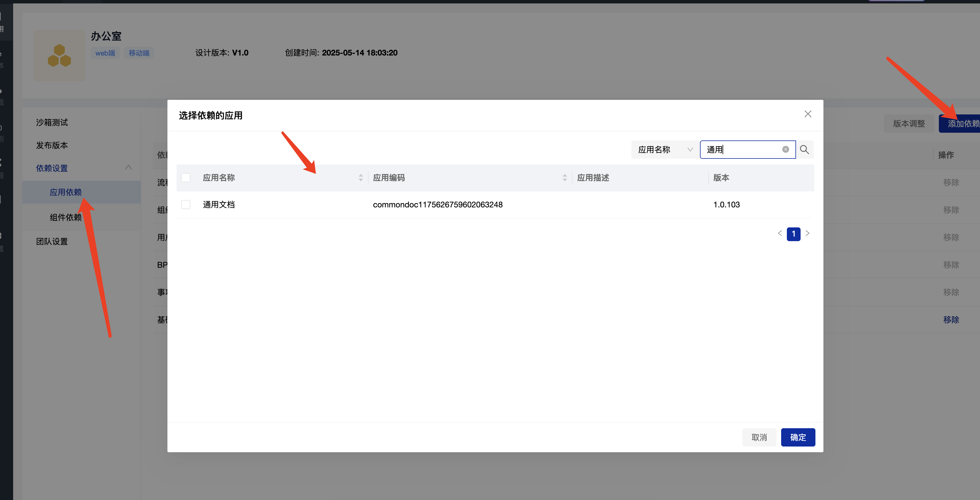The image size is (980, 500).
Task: Check the select-all header checkbox
Action: (186, 178)
